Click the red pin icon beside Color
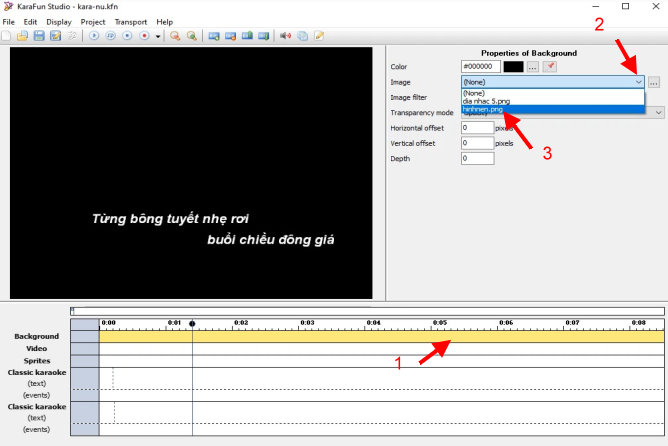The width and height of the screenshot is (668, 446). pyautogui.click(x=550, y=66)
